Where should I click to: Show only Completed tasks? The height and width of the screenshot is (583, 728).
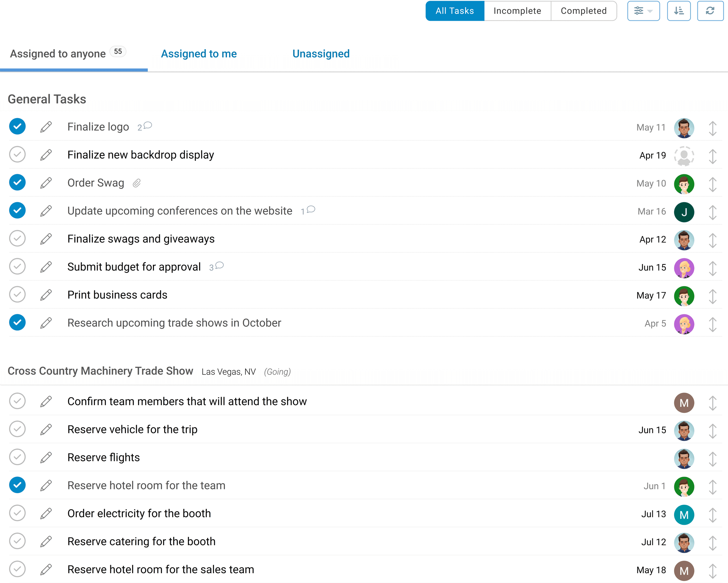point(583,11)
